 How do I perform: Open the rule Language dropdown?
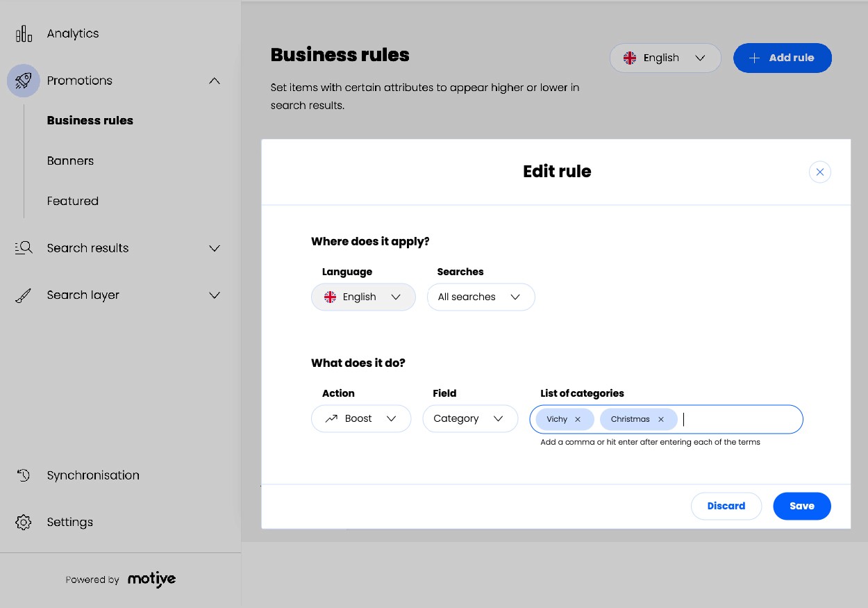coord(363,297)
